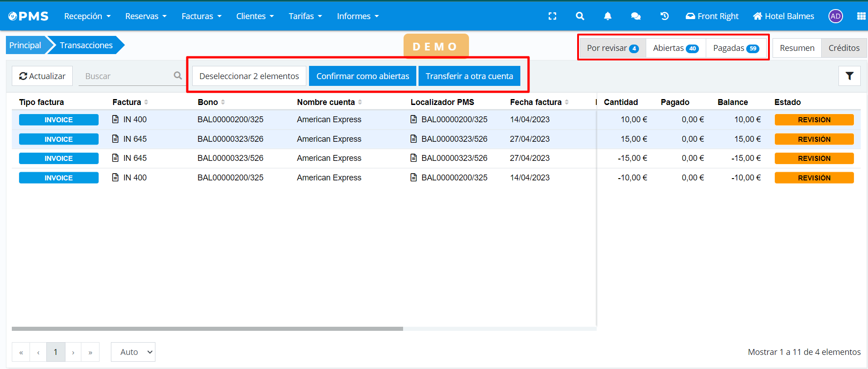Open the apps grid icon
This screenshot has width=868, height=369.
pyautogui.click(x=861, y=16)
